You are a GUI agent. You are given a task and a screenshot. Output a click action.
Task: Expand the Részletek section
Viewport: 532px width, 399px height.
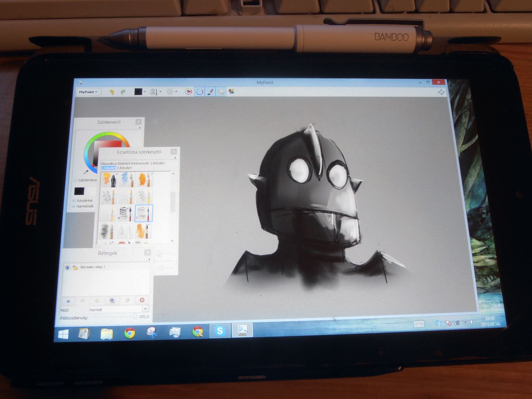click(73, 200)
